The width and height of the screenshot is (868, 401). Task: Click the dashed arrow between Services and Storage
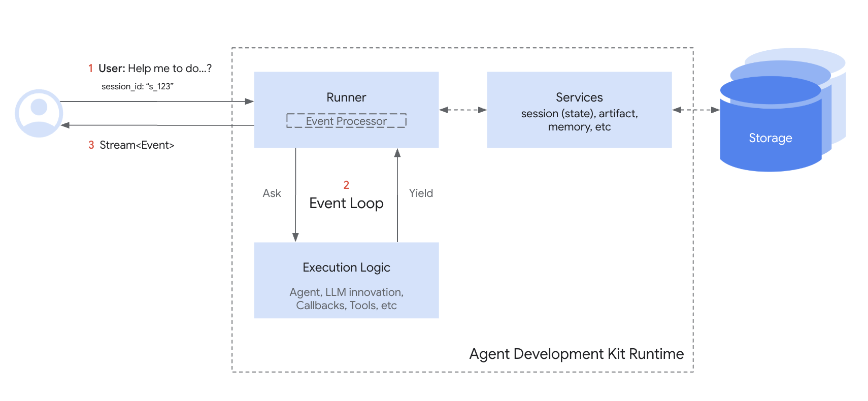[x=695, y=110]
